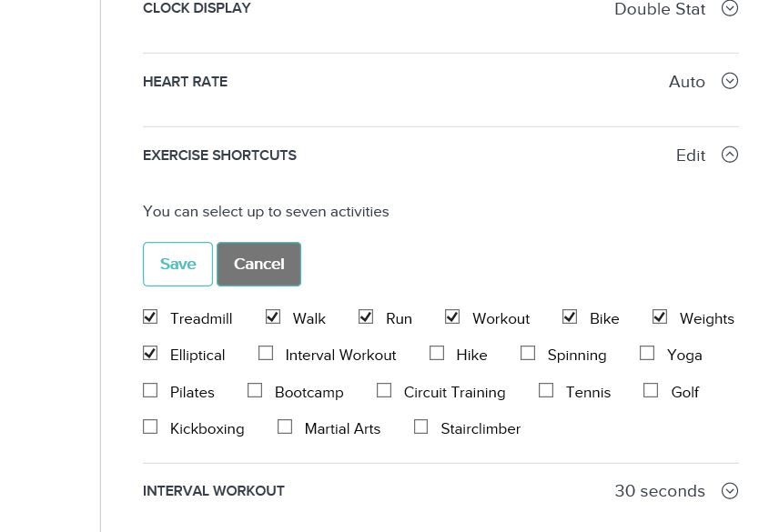Disable the Walk exercise shortcut

coord(273,316)
